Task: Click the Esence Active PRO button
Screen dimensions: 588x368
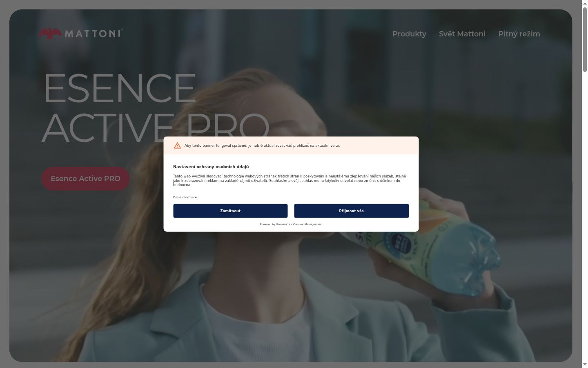Action: (85, 179)
